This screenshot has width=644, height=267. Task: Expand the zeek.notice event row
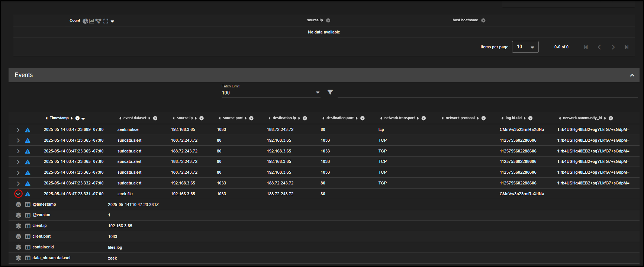pos(18,130)
